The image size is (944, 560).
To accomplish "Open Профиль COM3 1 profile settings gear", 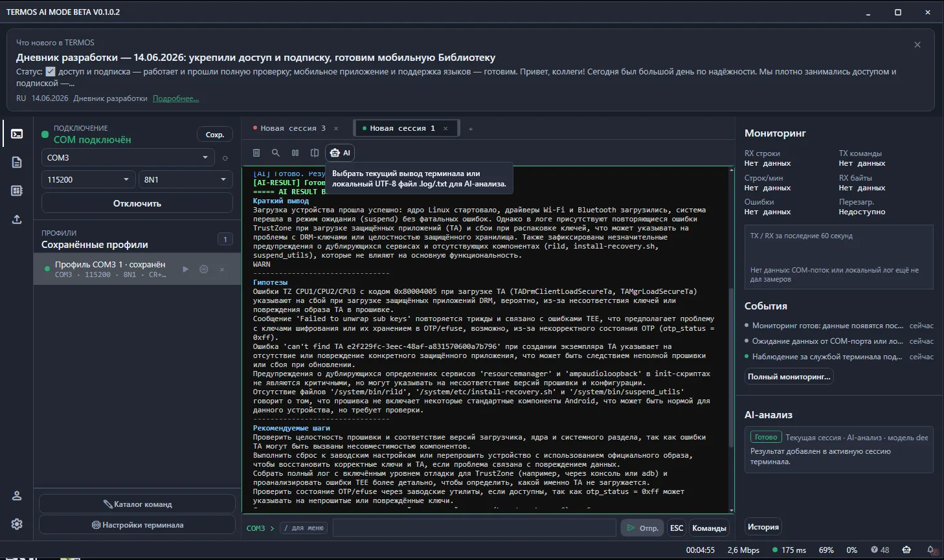I will click(204, 269).
